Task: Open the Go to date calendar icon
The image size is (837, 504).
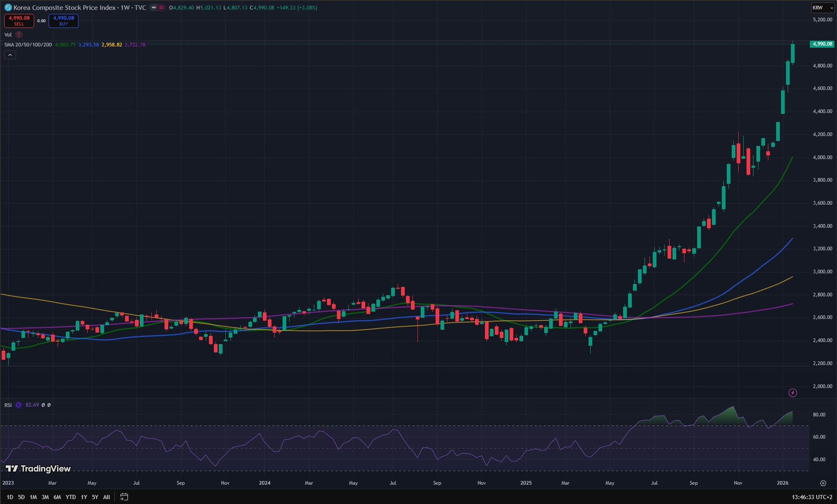Action: 124,497
